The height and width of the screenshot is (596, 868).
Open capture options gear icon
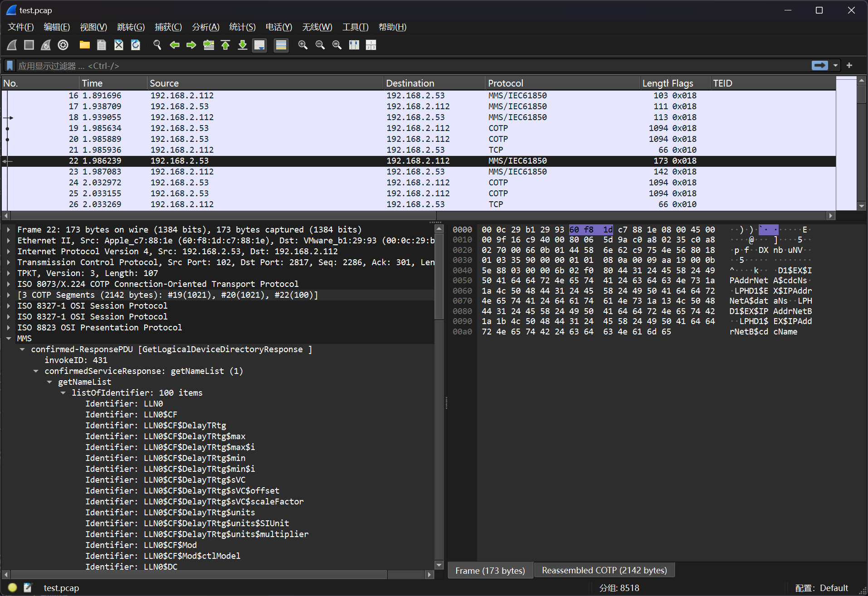pos(63,45)
